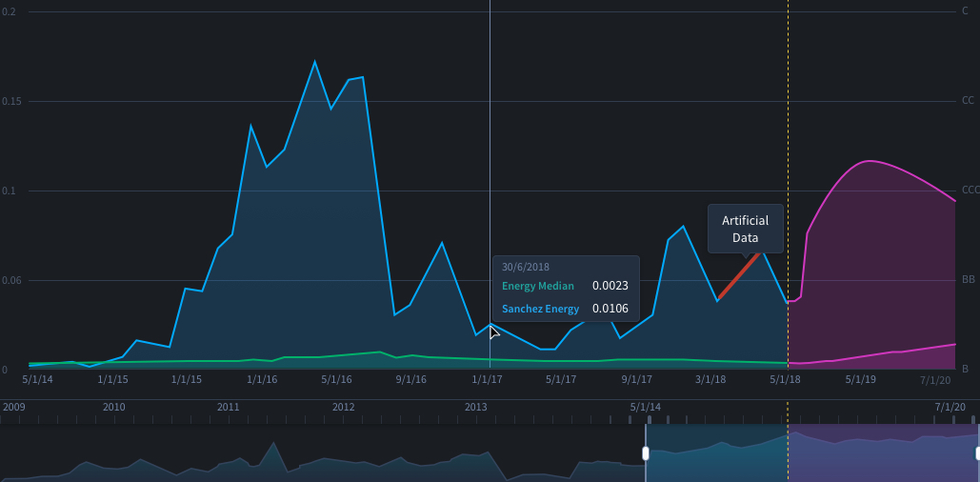Viewport: 980px width, 482px height.
Task: Click the right navigator range handle
Action: [977, 453]
